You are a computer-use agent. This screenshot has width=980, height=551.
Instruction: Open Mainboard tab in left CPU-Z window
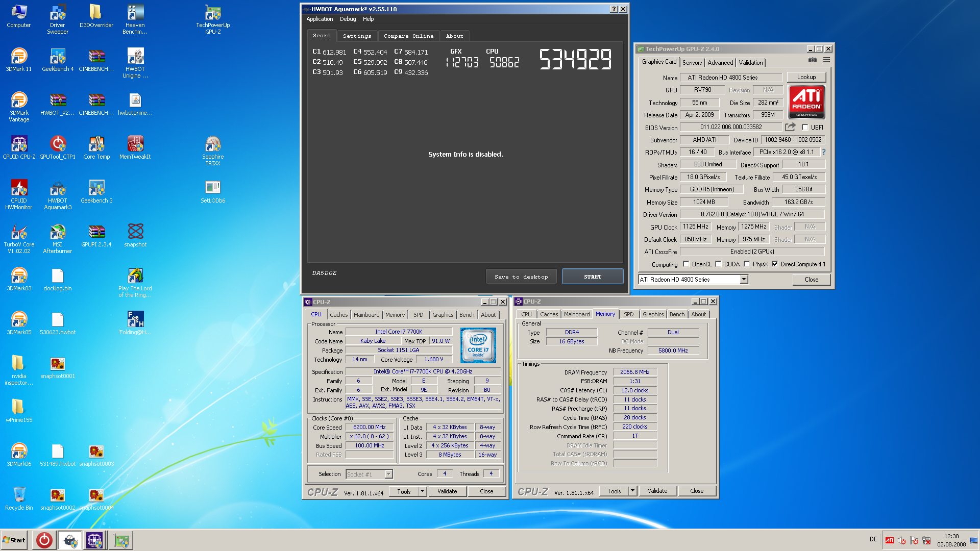pyautogui.click(x=366, y=315)
